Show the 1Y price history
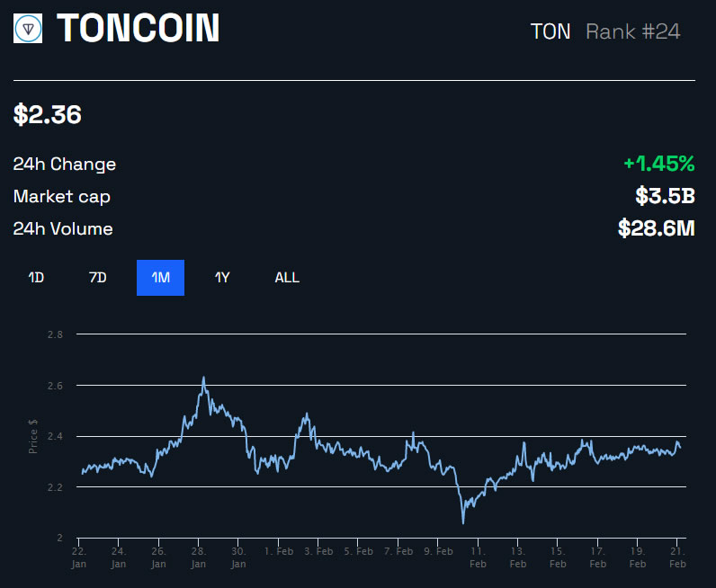The width and height of the screenshot is (716, 588). pos(222,278)
